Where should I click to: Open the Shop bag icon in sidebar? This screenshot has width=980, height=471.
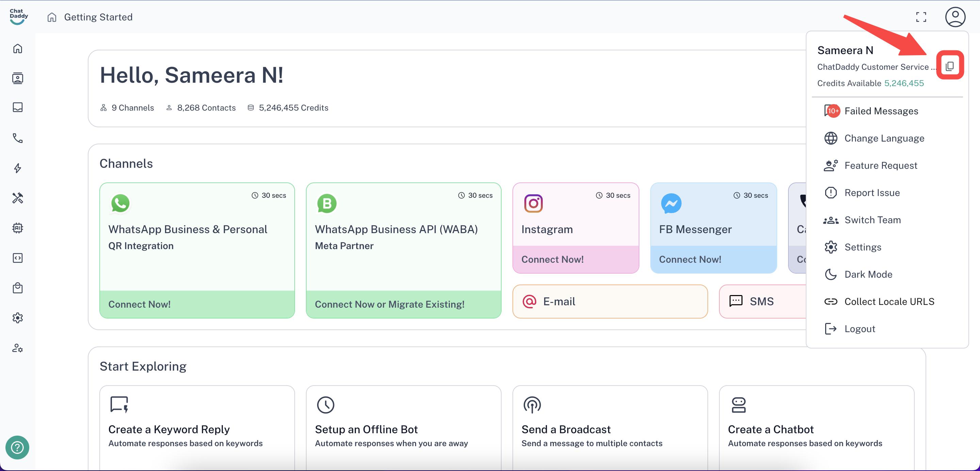coord(17,288)
